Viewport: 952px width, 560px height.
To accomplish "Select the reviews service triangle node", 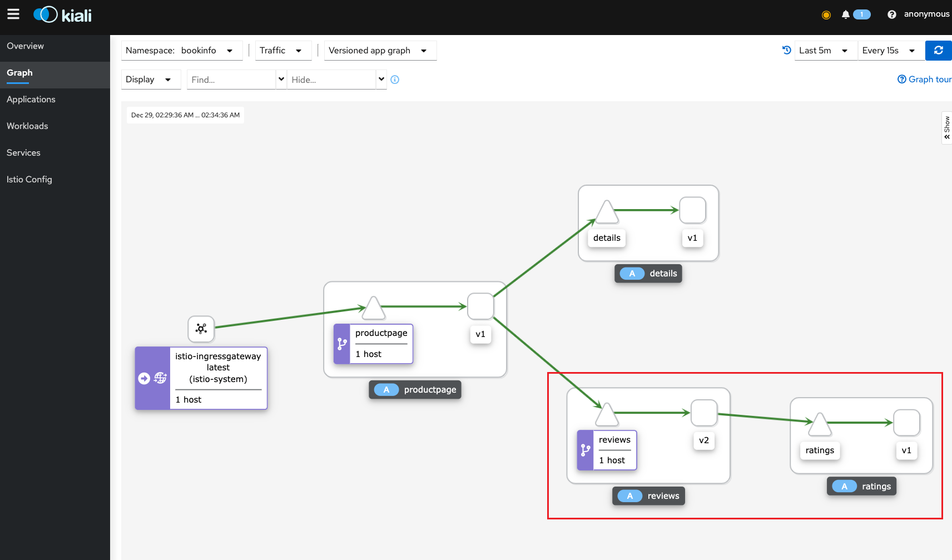I will pyautogui.click(x=607, y=415).
